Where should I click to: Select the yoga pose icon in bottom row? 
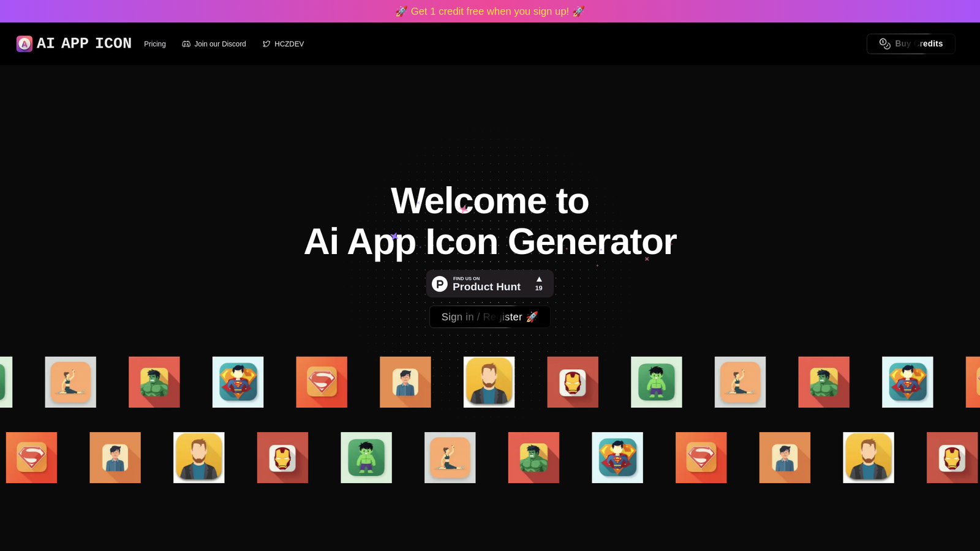[450, 457]
